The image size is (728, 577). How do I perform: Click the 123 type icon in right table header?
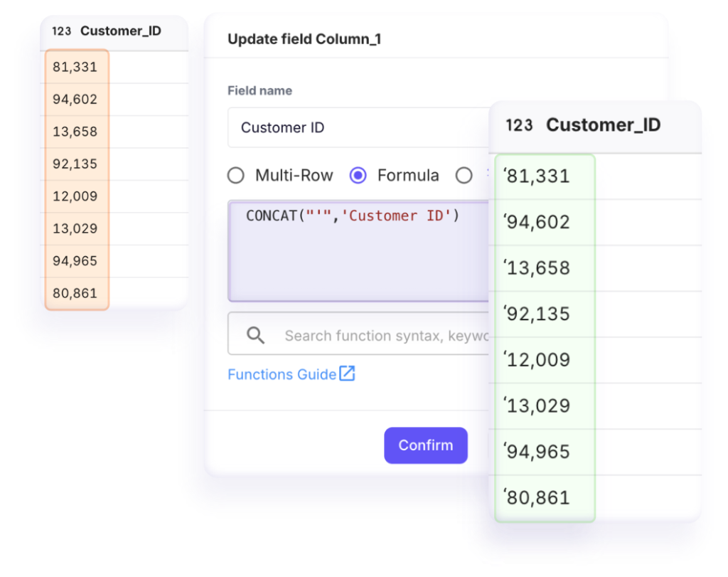tap(519, 125)
